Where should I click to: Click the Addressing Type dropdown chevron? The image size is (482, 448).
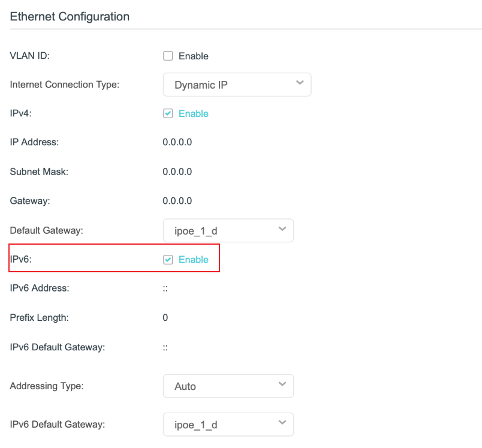[282, 386]
